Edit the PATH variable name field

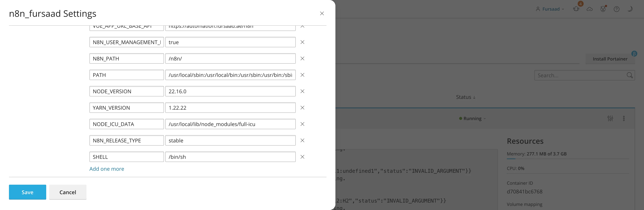click(x=127, y=75)
